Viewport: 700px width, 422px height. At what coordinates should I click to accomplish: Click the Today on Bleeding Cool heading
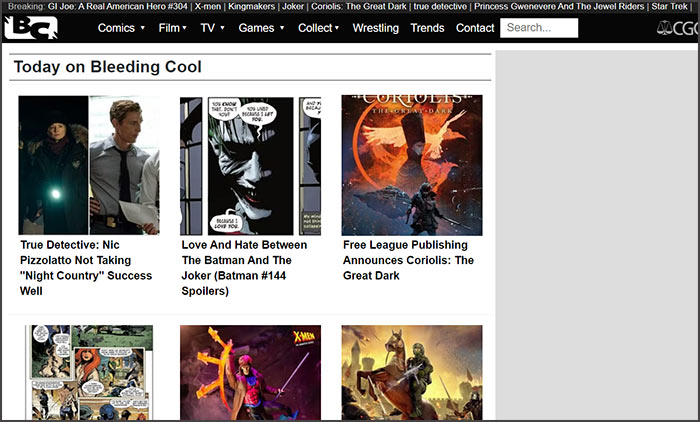point(108,67)
